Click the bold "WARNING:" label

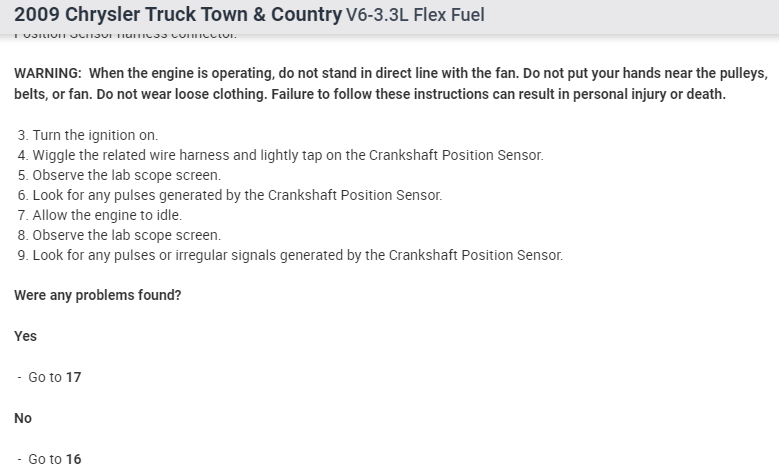tap(47, 74)
